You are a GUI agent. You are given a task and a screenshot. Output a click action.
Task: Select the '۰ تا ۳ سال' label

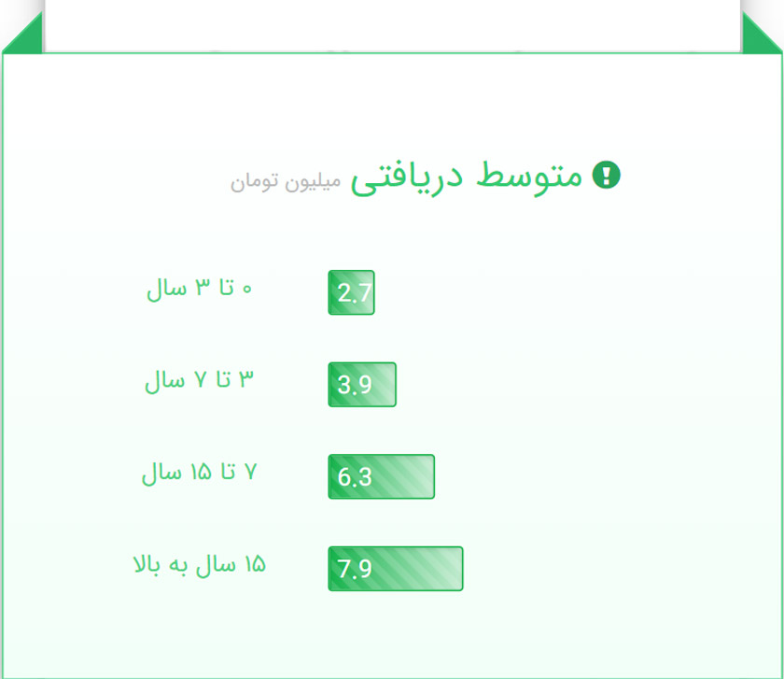(200, 289)
